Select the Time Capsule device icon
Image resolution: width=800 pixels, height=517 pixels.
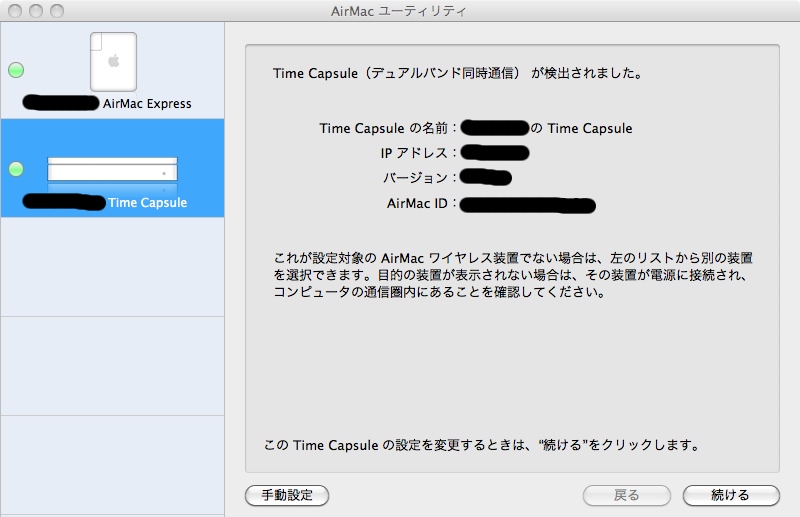click(x=112, y=169)
